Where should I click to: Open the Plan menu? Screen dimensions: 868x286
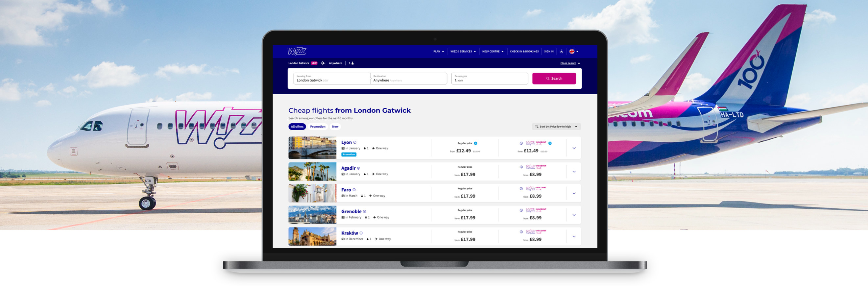(438, 52)
